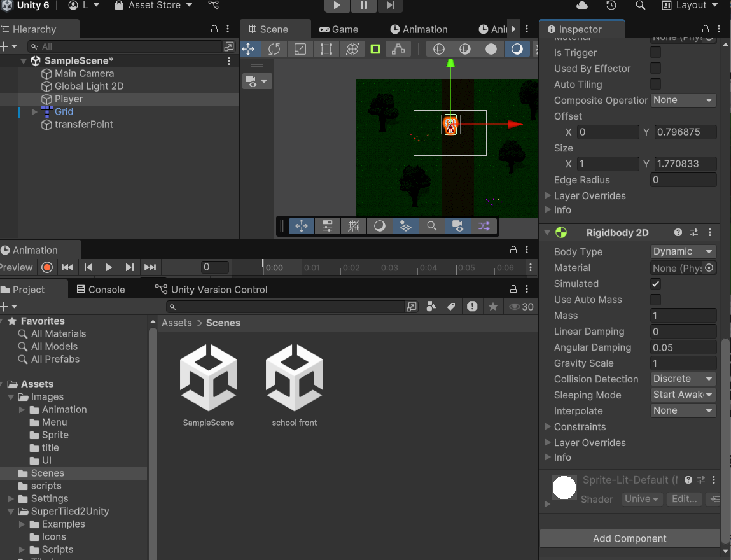Click the Play button at top
The image size is (731, 560).
pos(337,5)
